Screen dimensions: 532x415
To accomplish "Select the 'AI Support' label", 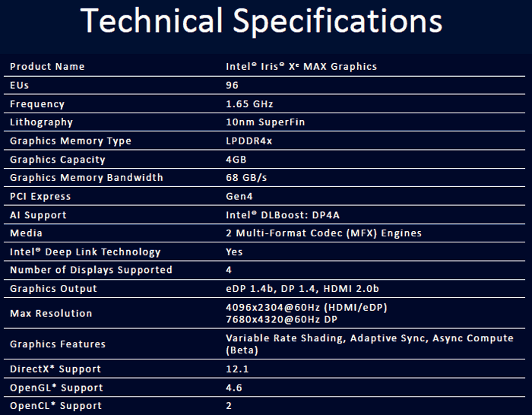I will (x=38, y=215).
